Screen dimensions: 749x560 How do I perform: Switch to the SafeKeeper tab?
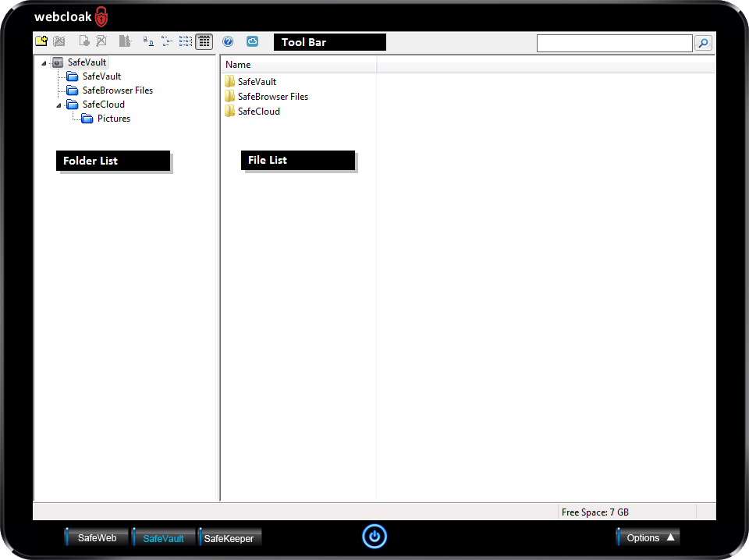(x=229, y=538)
